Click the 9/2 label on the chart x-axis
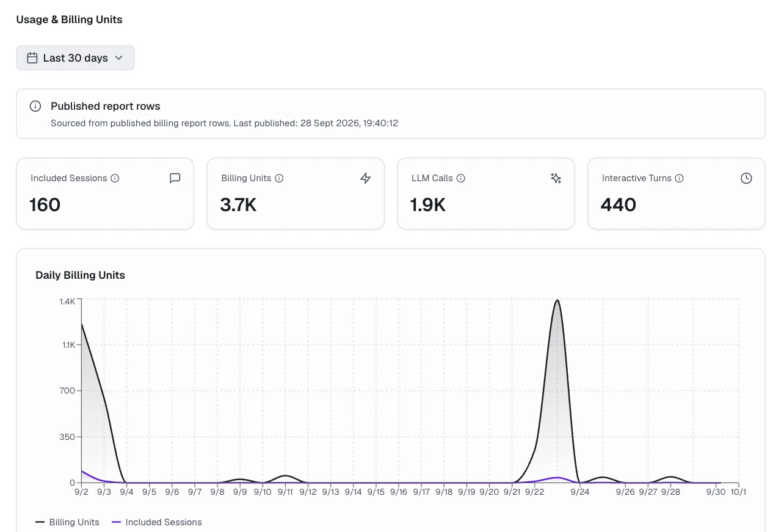Viewport: 773px width, 532px height. tap(81, 492)
